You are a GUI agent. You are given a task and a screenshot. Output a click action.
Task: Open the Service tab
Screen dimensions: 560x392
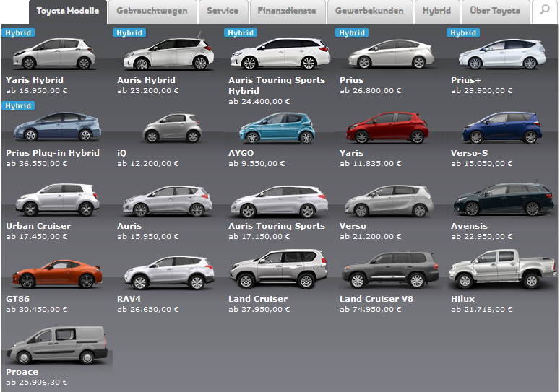point(223,12)
